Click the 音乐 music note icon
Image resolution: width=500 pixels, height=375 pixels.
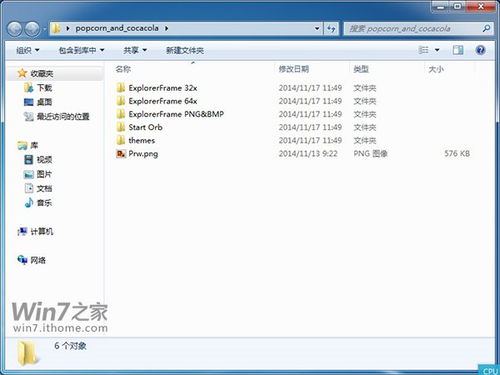pyautogui.click(x=29, y=203)
